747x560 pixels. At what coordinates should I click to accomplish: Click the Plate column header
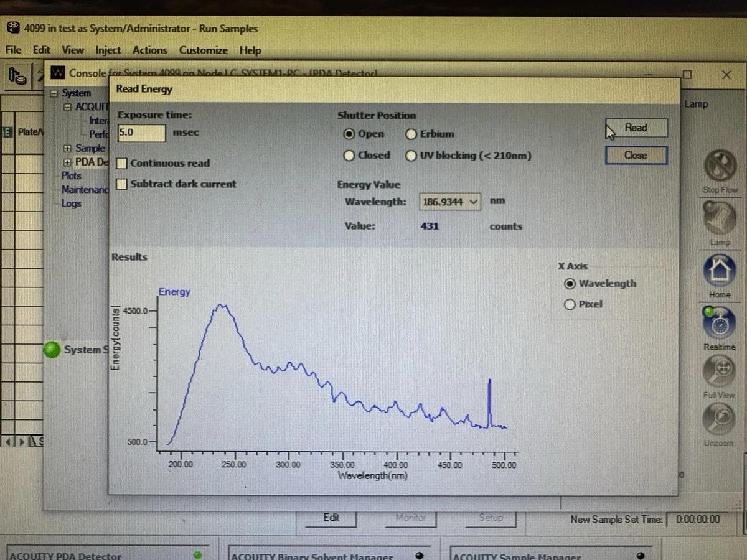point(29,132)
